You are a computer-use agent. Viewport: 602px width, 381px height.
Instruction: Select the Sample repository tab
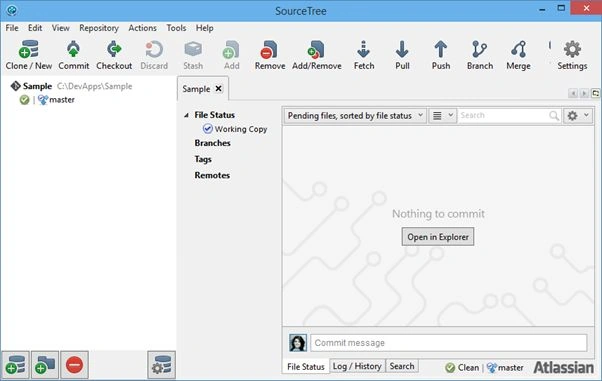pos(196,89)
